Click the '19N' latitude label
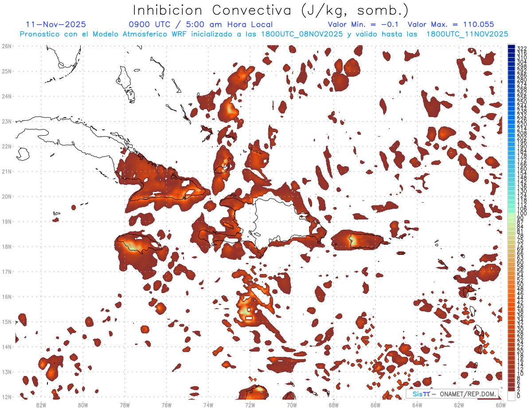Viewport: 532px width, 411px height. [7, 221]
